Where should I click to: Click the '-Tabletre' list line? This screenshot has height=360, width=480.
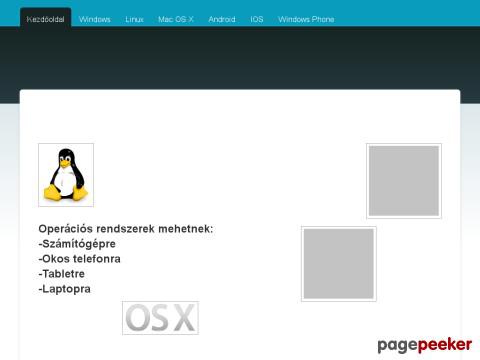point(62,274)
